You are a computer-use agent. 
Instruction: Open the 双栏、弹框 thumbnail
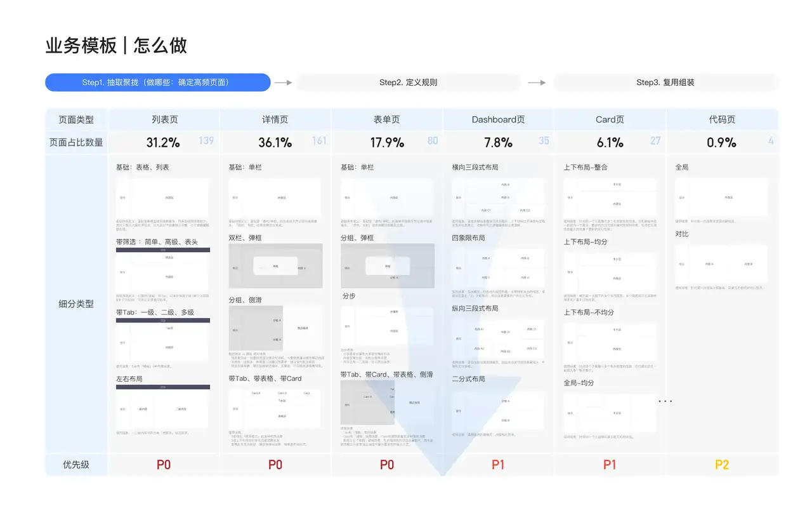[x=275, y=265]
